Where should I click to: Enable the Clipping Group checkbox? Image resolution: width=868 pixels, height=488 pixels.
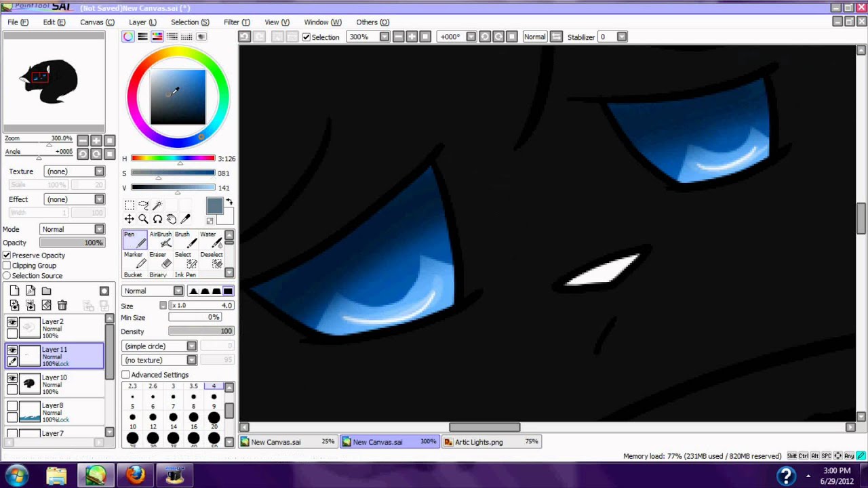click(x=7, y=266)
